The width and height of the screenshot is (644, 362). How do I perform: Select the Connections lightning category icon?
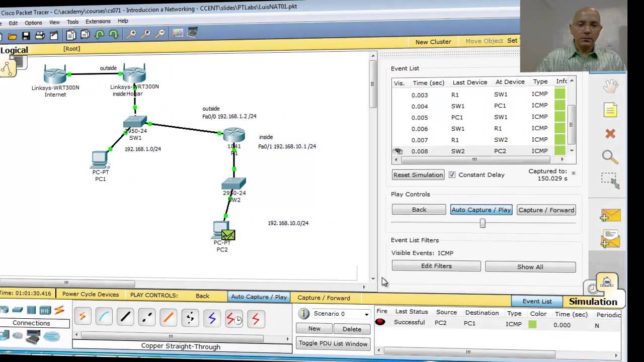click(59, 310)
